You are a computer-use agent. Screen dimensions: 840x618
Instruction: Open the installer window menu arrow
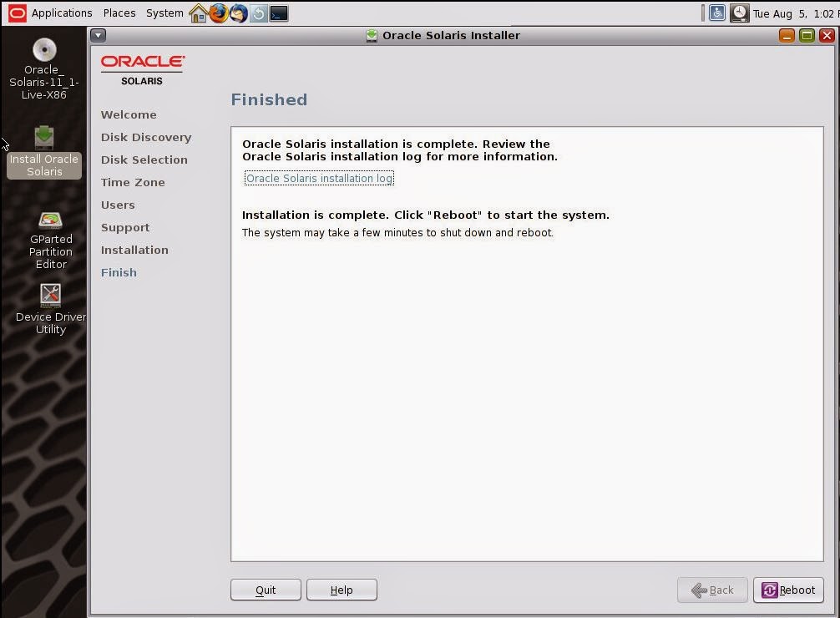click(x=98, y=35)
